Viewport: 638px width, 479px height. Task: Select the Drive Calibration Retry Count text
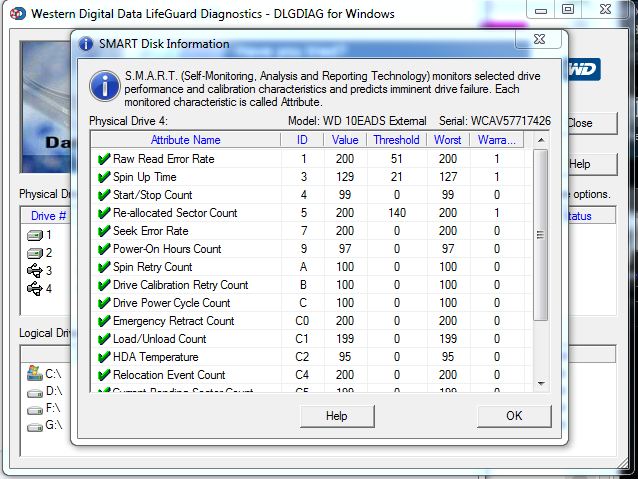click(181, 284)
